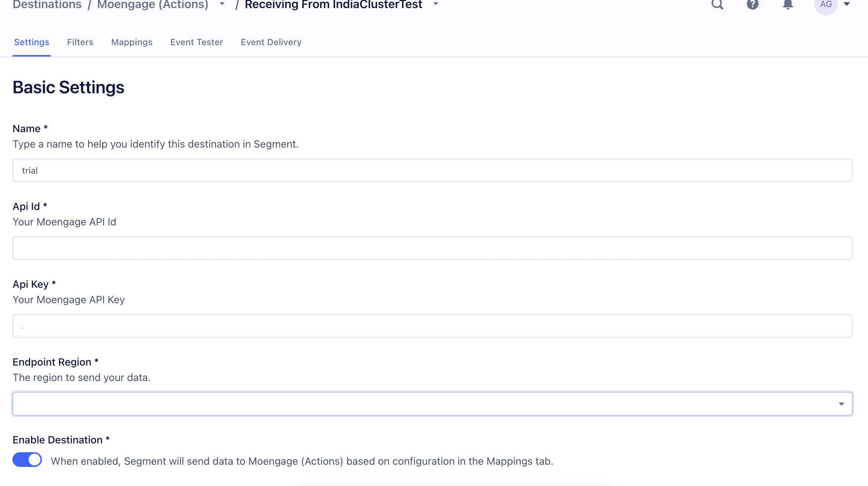
Task: Open the help question mark icon
Action: tap(752, 4)
